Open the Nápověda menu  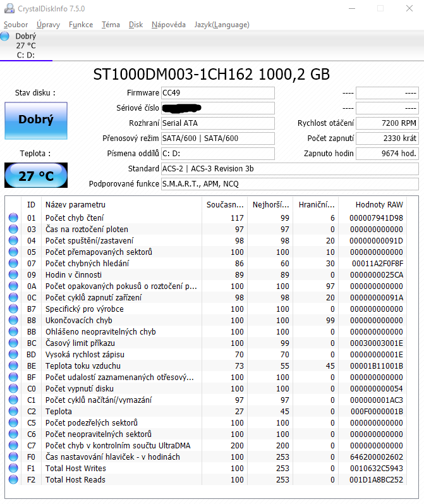(x=169, y=25)
